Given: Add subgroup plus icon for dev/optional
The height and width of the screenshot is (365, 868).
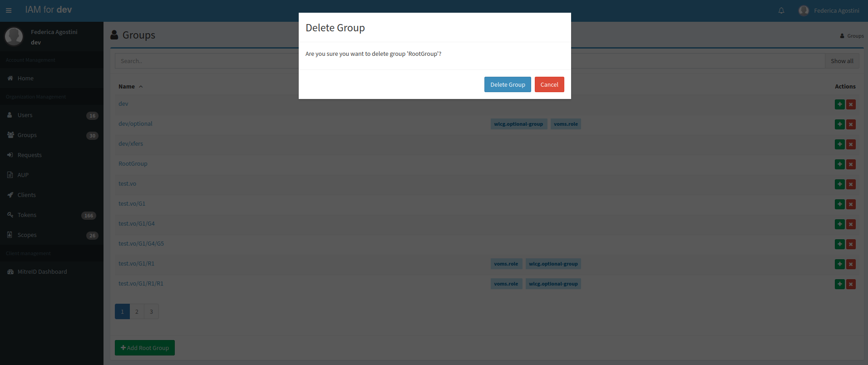Looking at the screenshot, I should click(840, 124).
